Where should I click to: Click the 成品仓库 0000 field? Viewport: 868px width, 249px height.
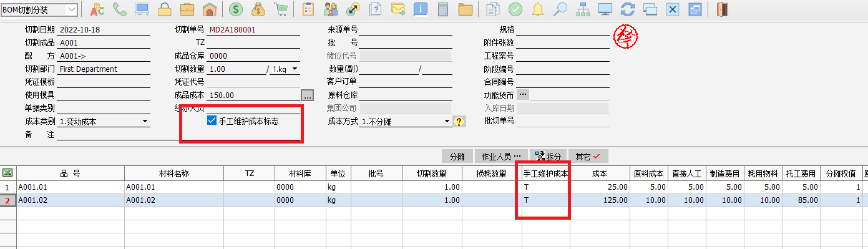[253, 56]
